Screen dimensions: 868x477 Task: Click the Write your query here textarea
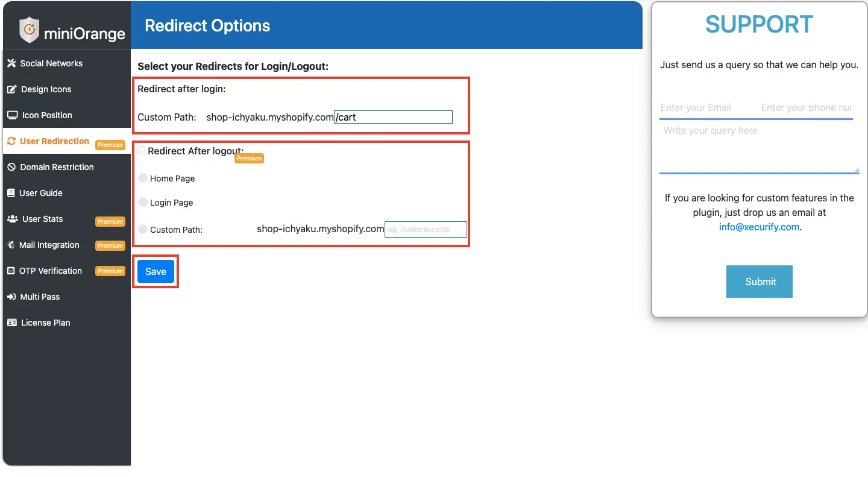[759, 148]
